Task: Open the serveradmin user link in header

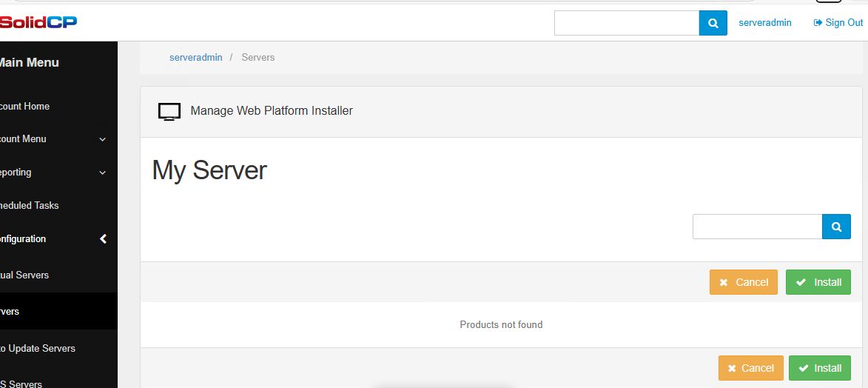Action: 765,23
